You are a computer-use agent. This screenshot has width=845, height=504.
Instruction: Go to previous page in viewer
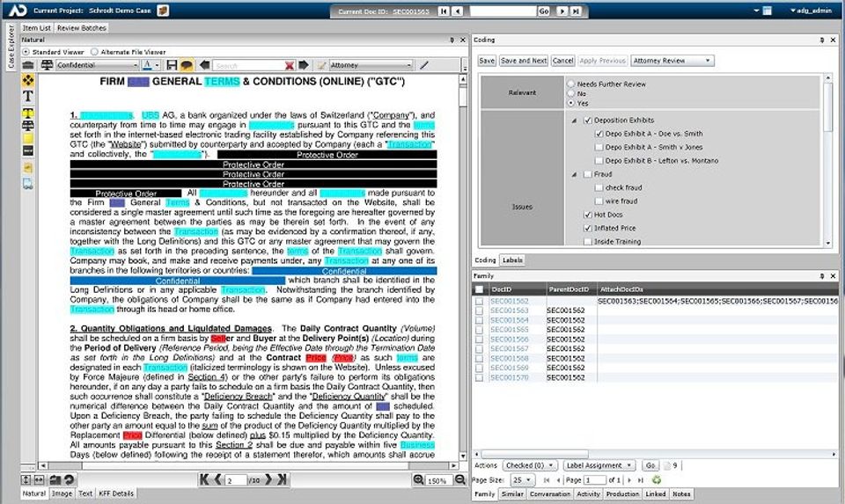[217, 479]
